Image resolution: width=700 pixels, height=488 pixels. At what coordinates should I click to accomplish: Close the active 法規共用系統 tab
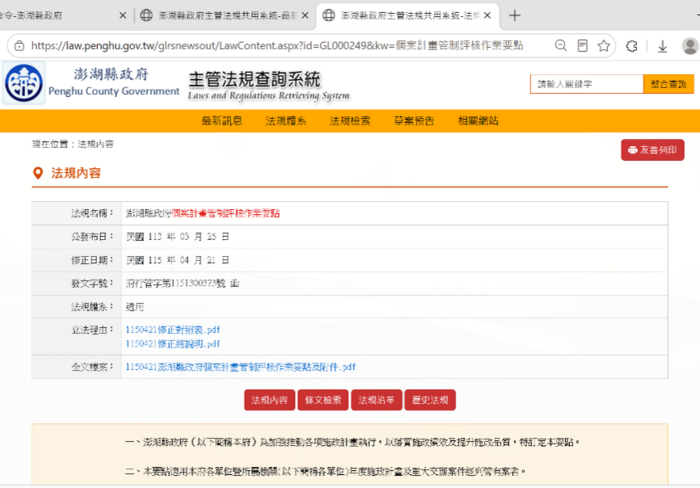coord(488,16)
